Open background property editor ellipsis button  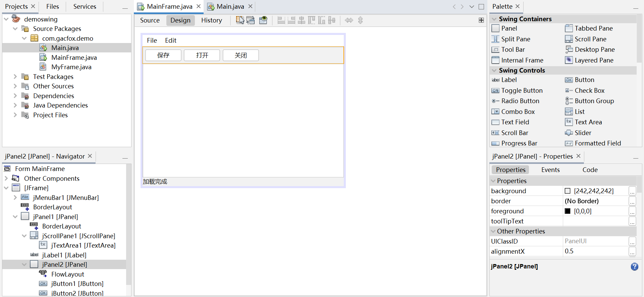632,191
